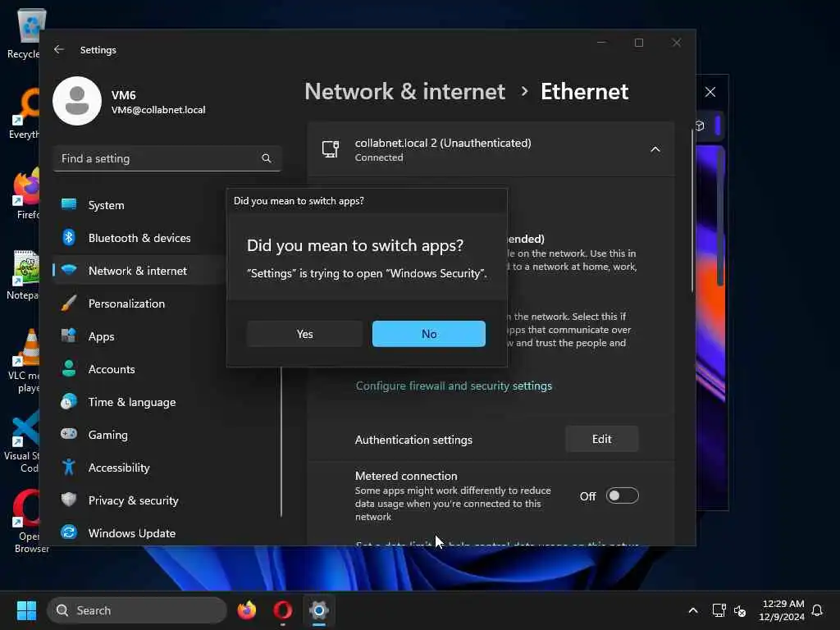This screenshot has width=840, height=630.
Task: Open Configure firewall and security settings link
Action: tap(453, 386)
